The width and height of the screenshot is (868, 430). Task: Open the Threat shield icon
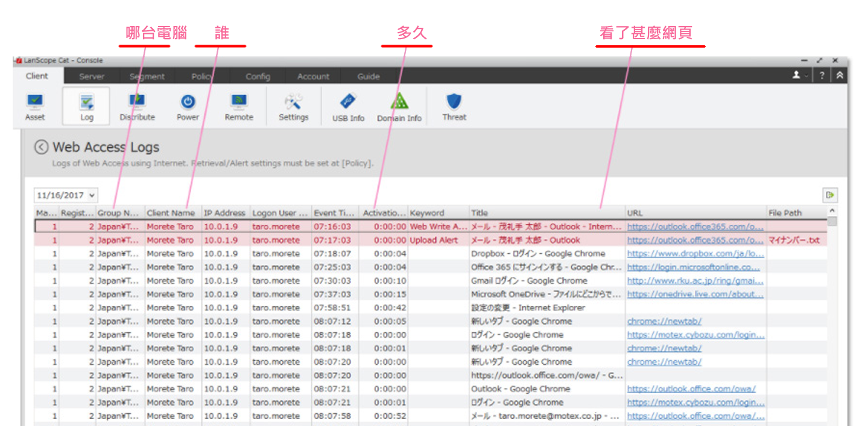[454, 107]
